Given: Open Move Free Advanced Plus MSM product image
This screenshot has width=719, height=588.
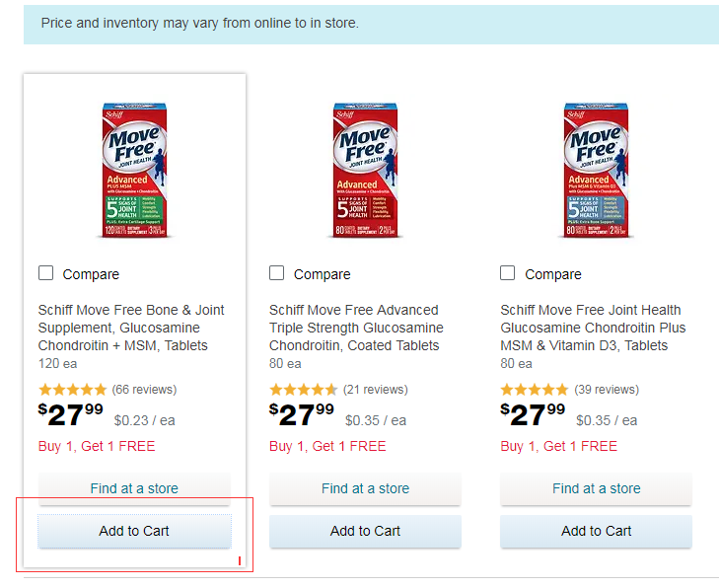Looking at the screenshot, I should click(x=134, y=170).
